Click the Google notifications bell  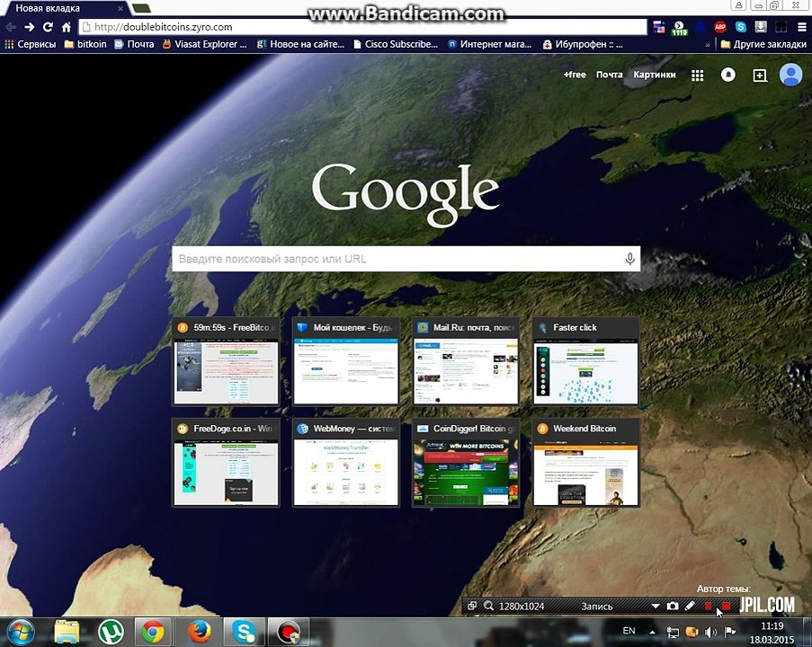[x=728, y=75]
